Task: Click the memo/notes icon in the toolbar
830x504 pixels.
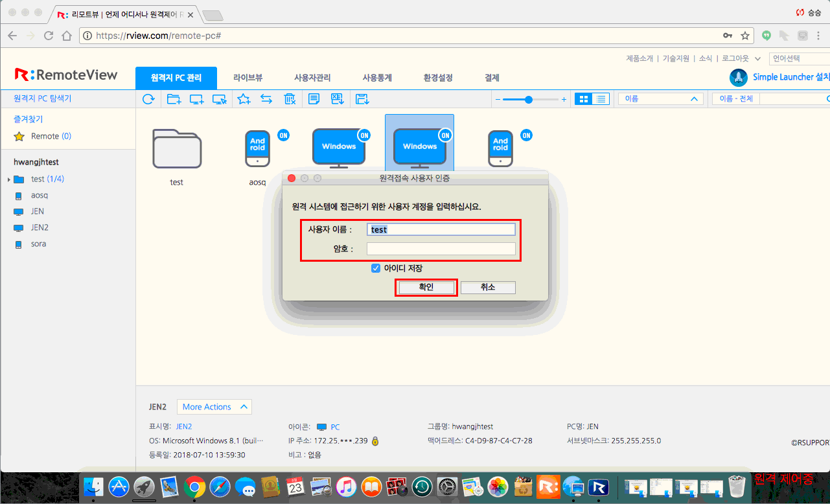Action: [x=314, y=98]
